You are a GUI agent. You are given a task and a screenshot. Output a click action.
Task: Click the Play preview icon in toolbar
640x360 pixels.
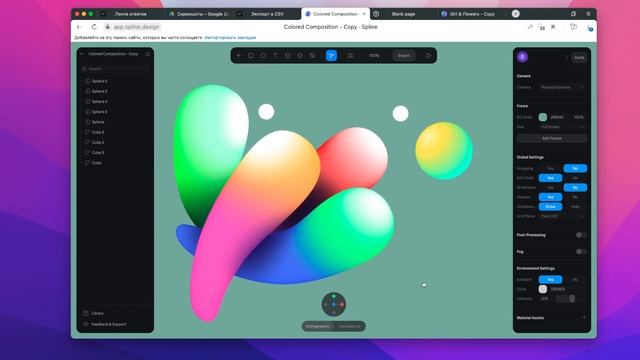[429, 56]
